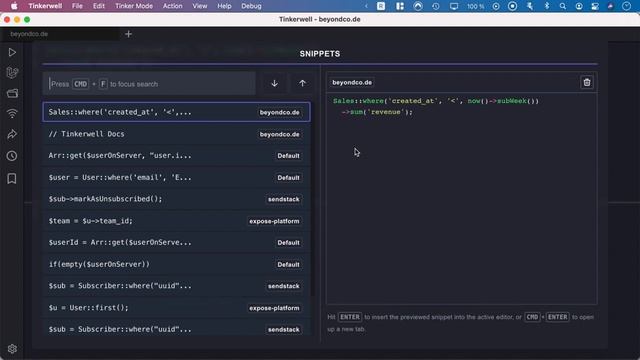Select the // Tinkerwell Docs snippet

tap(176, 134)
